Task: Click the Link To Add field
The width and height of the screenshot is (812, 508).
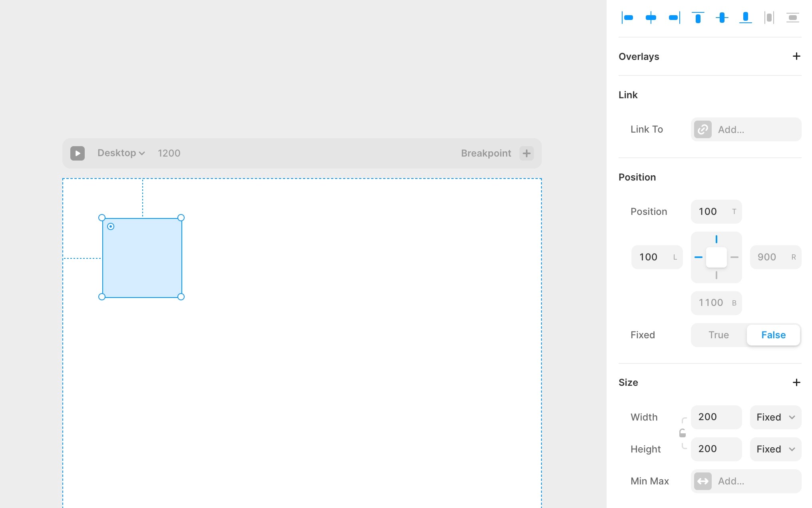Action: (746, 129)
